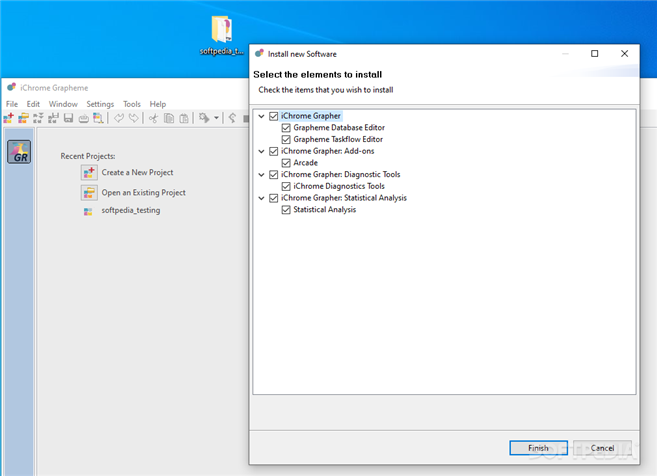The width and height of the screenshot is (657, 476).
Task: Open the Help menu
Action: [x=158, y=104]
